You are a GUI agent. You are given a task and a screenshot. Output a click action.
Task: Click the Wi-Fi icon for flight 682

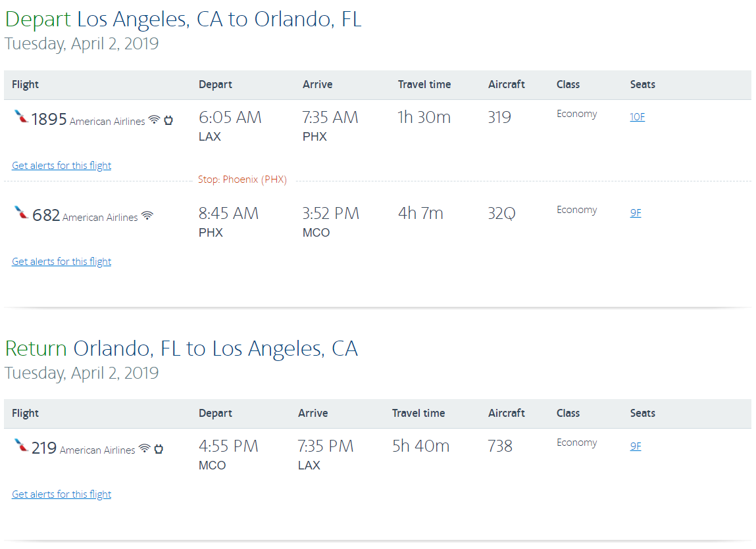coord(147,215)
